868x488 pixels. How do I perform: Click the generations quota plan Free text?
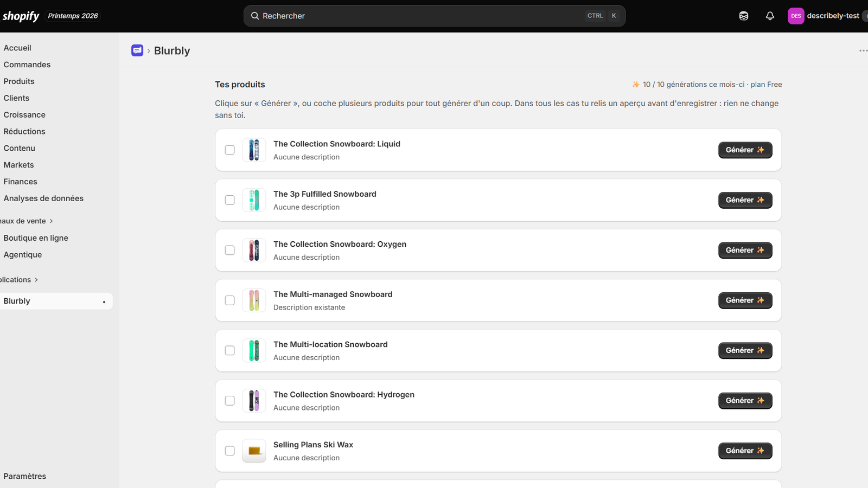click(x=707, y=85)
